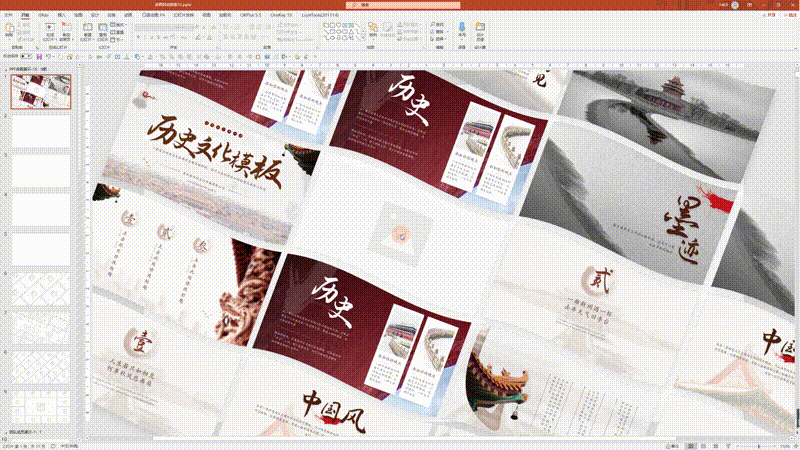Viewport: 800px width, 450px height.
Task: Click the Reset (重置) slide icon
Action: pyautogui.click(x=118, y=32)
